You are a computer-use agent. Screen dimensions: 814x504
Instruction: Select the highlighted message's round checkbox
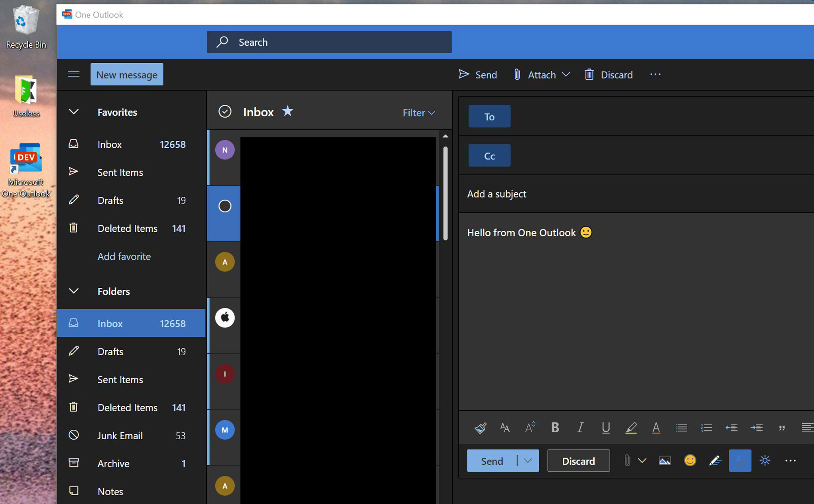tap(225, 206)
